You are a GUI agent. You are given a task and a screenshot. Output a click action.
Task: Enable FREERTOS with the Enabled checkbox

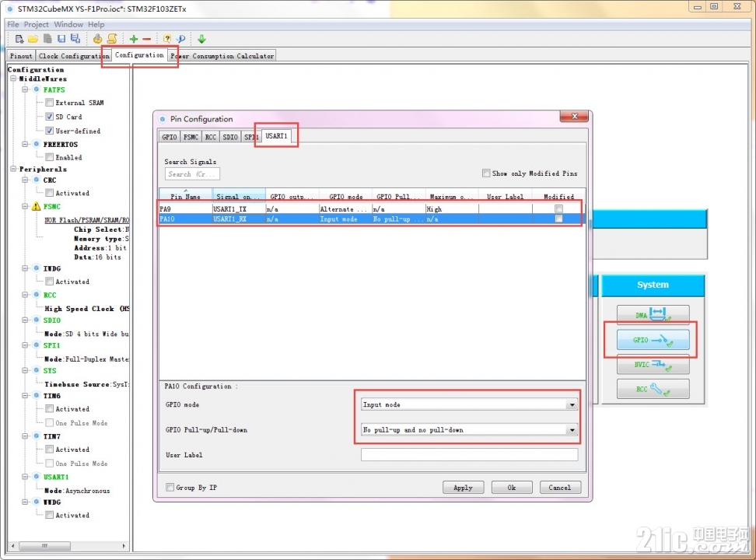[49, 157]
